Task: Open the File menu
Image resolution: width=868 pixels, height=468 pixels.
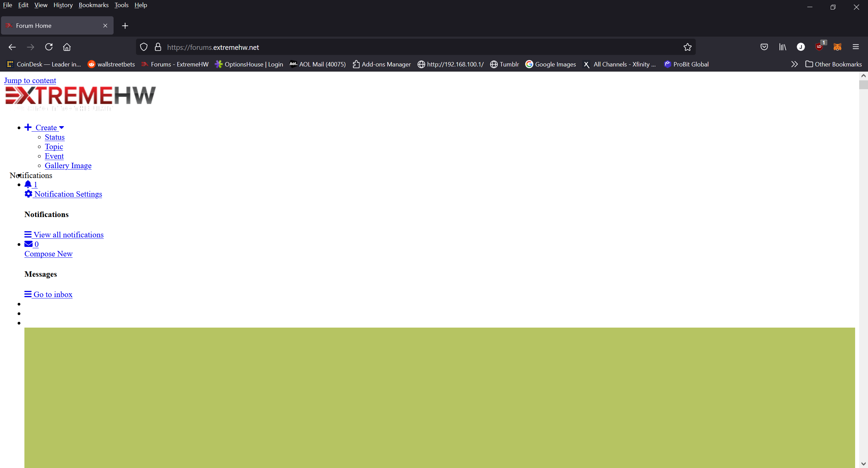Action: tap(7, 5)
